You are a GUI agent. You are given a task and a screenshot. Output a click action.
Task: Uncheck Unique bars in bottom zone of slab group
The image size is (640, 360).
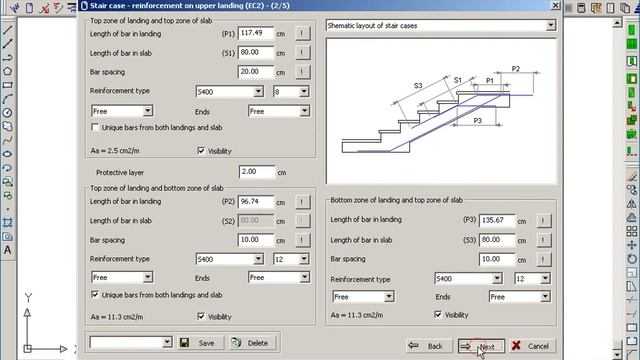coord(95,295)
